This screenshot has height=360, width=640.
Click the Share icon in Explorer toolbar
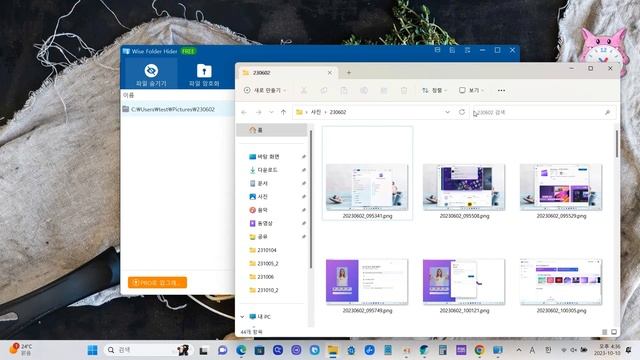384,90
